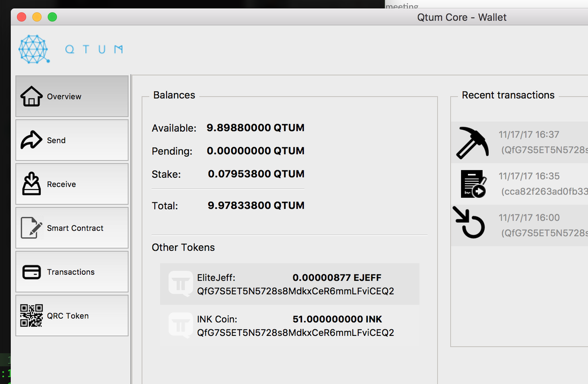Screen dimensions: 588x384
Task: Click the cca82f263ad0fb33 transaction hash
Action: [544, 192]
